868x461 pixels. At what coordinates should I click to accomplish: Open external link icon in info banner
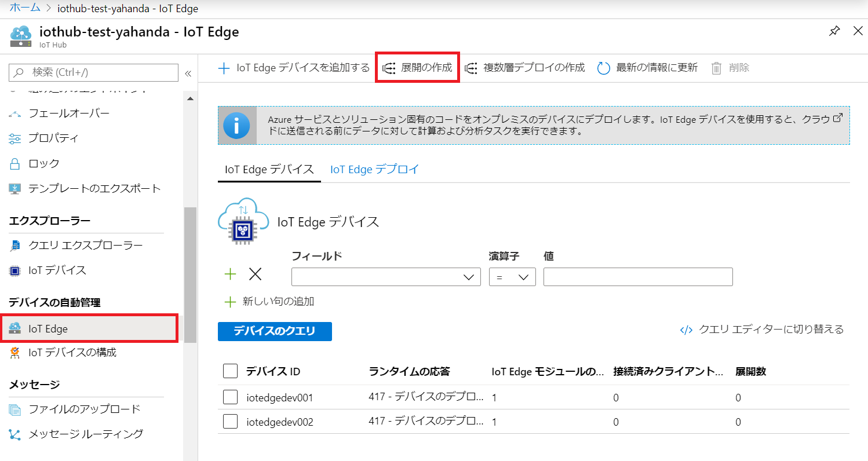[837, 118]
